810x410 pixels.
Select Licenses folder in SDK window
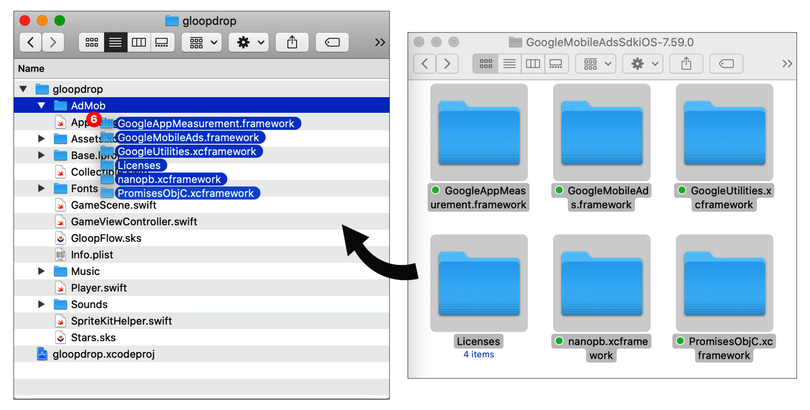[x=479, y=283]
